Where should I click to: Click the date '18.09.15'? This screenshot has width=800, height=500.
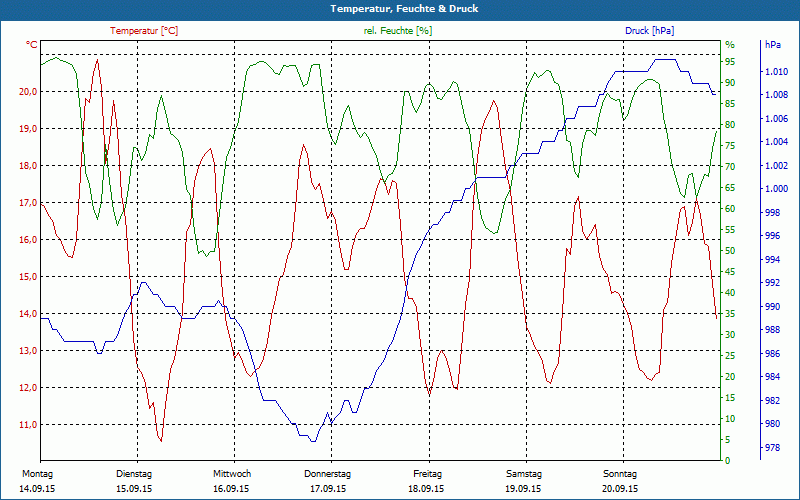pos(426,489)
